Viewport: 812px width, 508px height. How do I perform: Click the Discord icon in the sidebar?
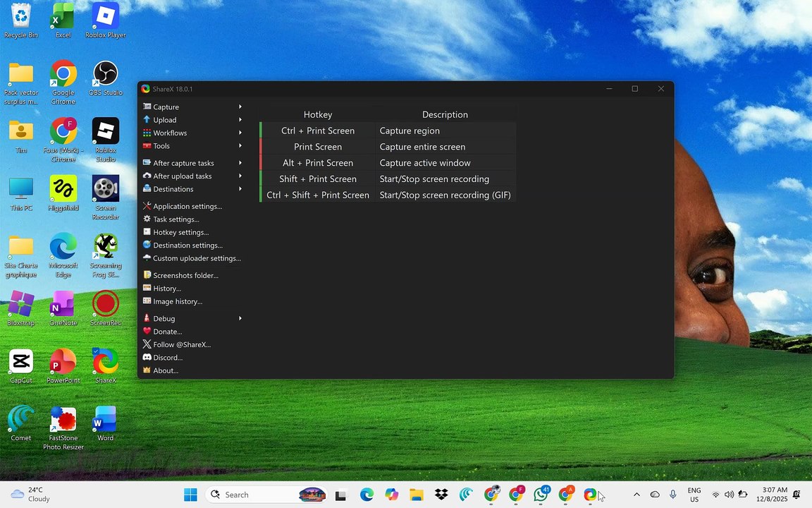coord(147,357)
